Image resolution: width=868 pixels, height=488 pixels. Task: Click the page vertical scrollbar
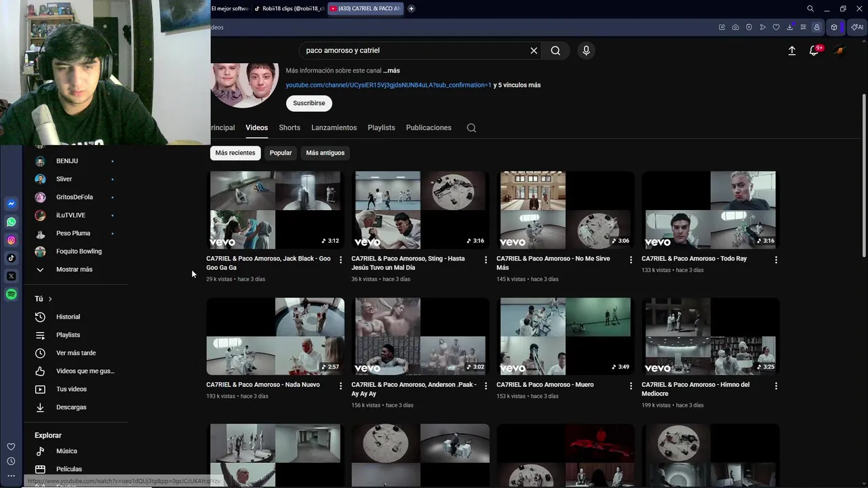click(864, 175)
